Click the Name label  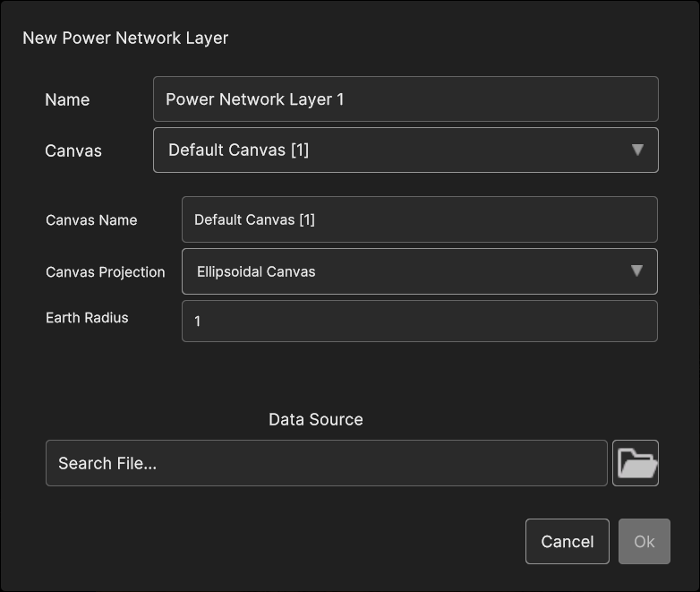67,99
